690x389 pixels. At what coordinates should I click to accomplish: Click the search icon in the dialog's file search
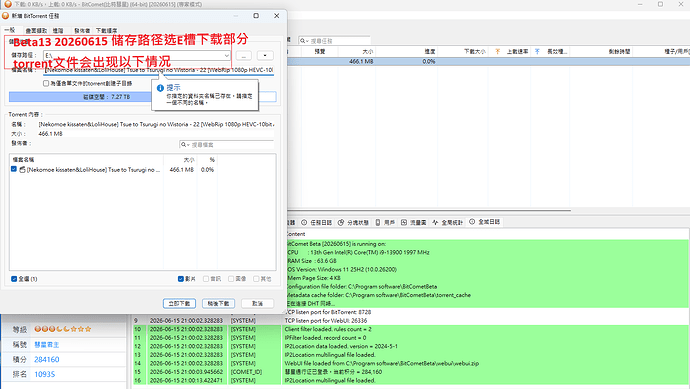pyautogui.click(x=184, y=145)
